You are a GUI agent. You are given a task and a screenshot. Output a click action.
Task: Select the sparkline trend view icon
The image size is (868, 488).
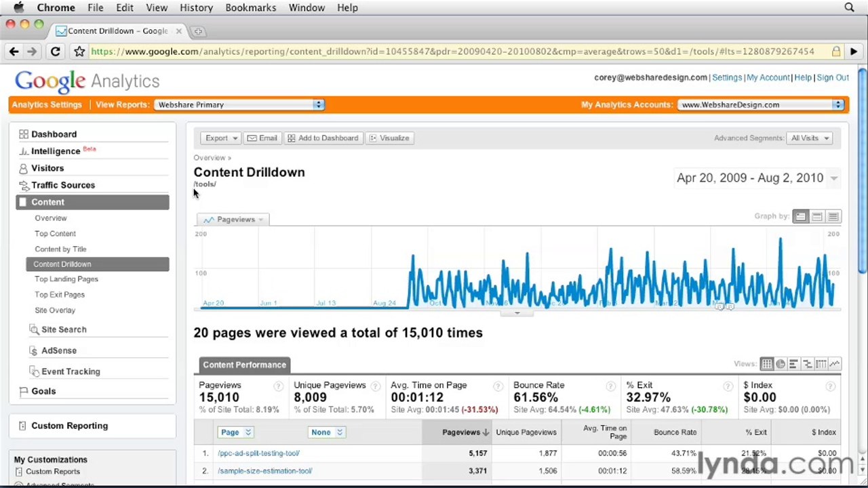[x=834, y=364]
